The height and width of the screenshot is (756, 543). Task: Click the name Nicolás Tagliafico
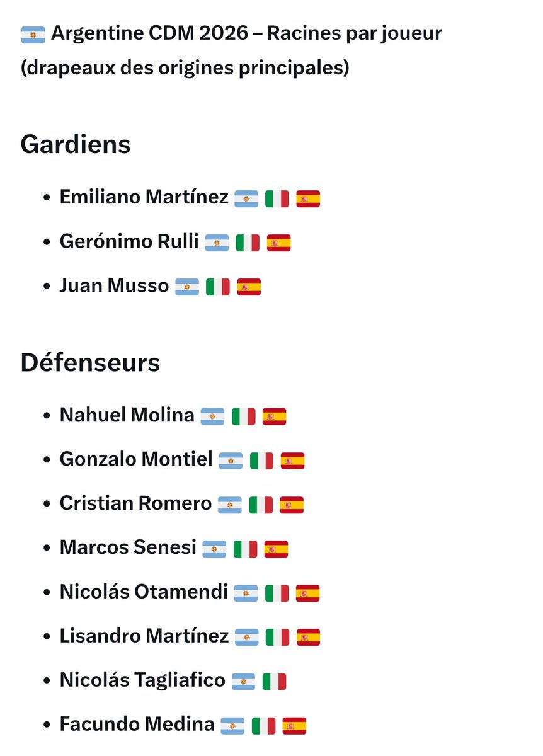click(142, 680)
